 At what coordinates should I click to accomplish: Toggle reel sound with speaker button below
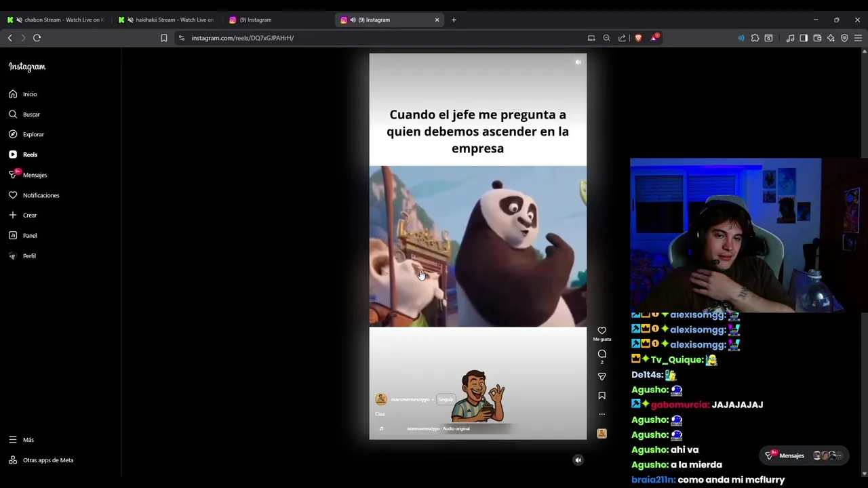tap(578, 460)
